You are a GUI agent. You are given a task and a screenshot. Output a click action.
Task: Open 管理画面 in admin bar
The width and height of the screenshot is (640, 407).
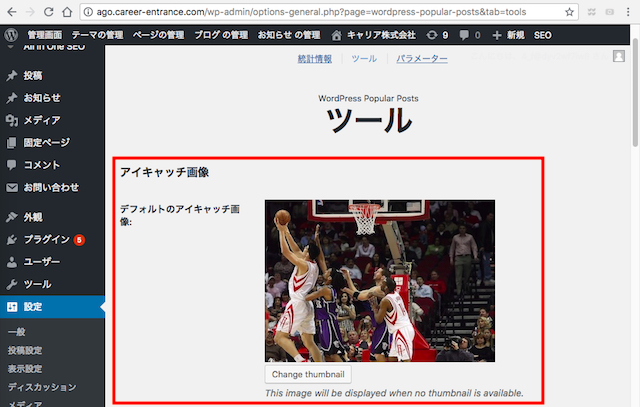click(44, 35)
